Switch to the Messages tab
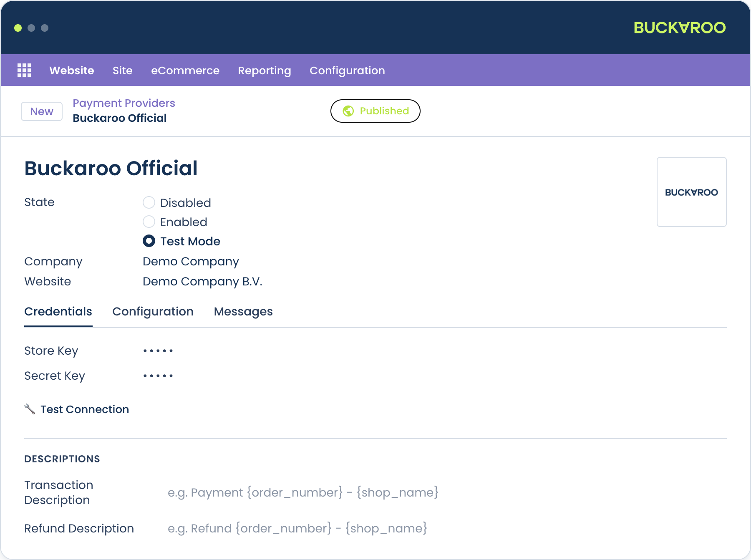 (243, 312)
